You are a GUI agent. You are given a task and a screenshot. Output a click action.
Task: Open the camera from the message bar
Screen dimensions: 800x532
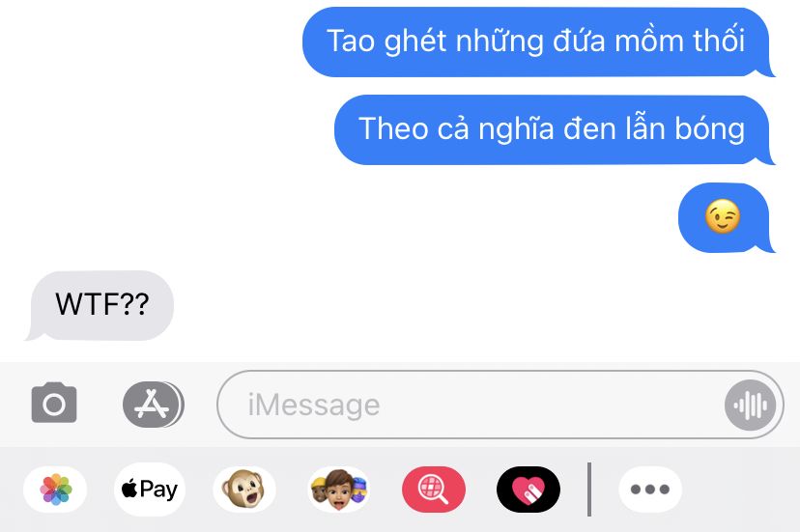[x=54, y=403]
